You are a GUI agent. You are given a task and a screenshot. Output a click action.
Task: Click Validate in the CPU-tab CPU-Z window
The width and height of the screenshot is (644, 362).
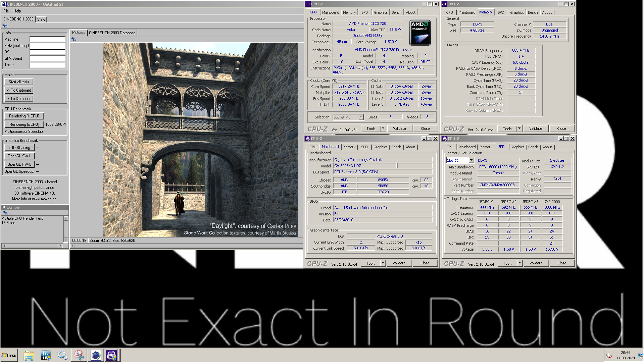399,128
